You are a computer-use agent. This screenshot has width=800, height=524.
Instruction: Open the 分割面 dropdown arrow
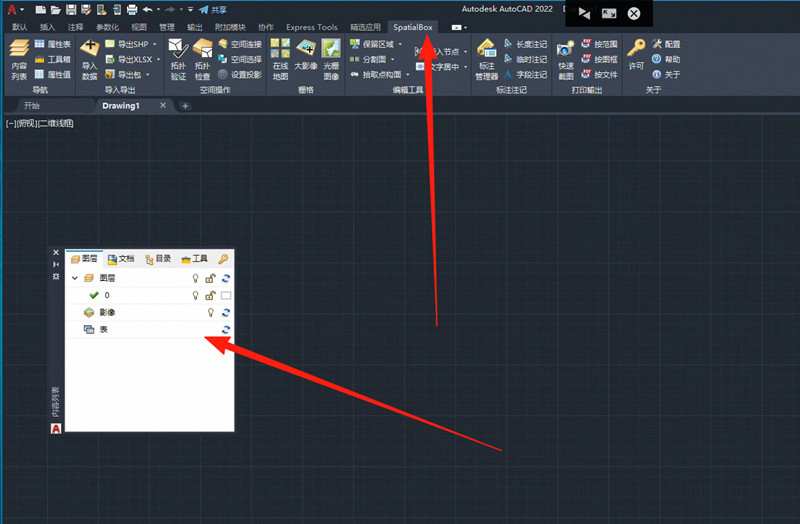click(392, 60)
